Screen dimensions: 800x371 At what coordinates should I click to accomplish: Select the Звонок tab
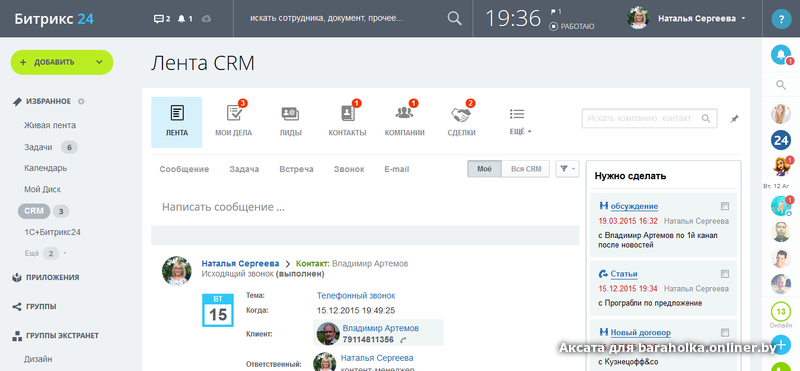(x=349, y=169)
